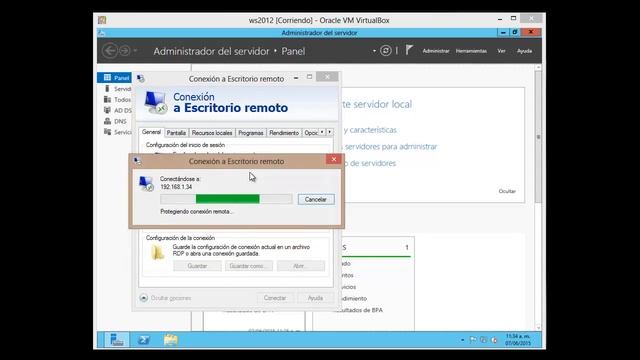Viewport: 640px width, 360px height.
Task: Close the connecting progress dialog
Action: pos(333,159)
